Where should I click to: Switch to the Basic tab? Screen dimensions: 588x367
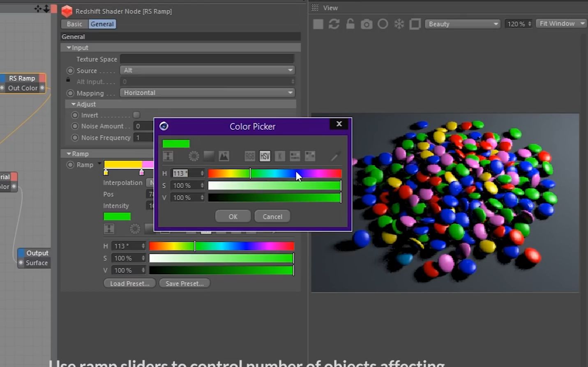[x=74, y=24]
